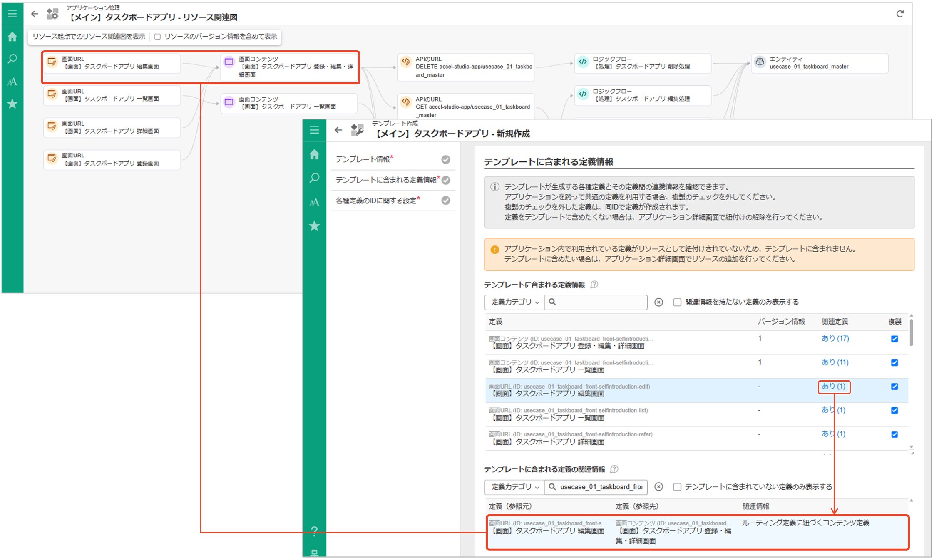
Task: Open あり (1) link for 画面URL 一覧画面 row
Action: [x=833, y=410]
